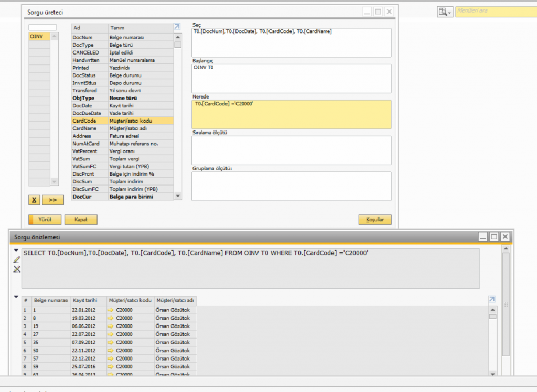Click the results grid vertical scrollbar thumb
Image resolution: width=537 pixels, height=392 pixels.
coord(492,317)
